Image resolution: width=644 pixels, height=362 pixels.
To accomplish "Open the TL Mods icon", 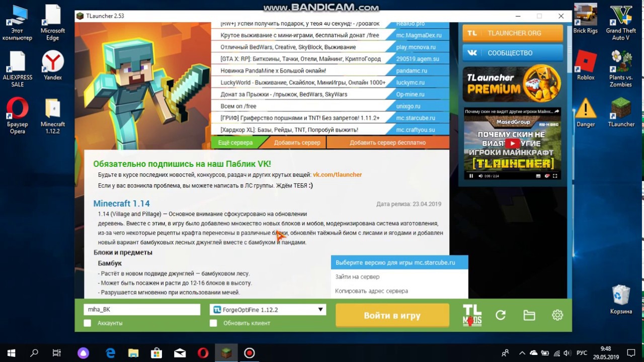I will click(472, 315).
